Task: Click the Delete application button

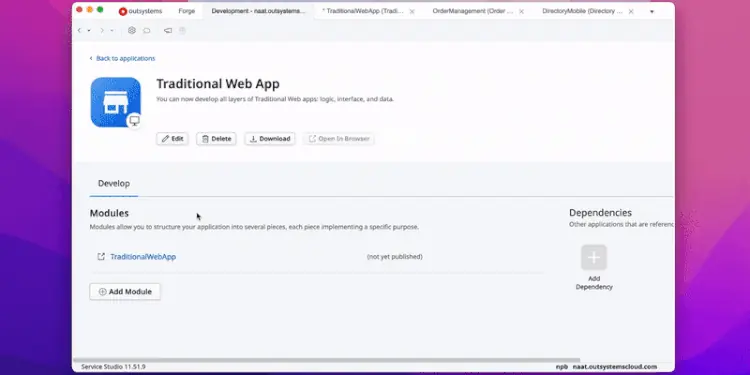Action: (x=216, y=139)
